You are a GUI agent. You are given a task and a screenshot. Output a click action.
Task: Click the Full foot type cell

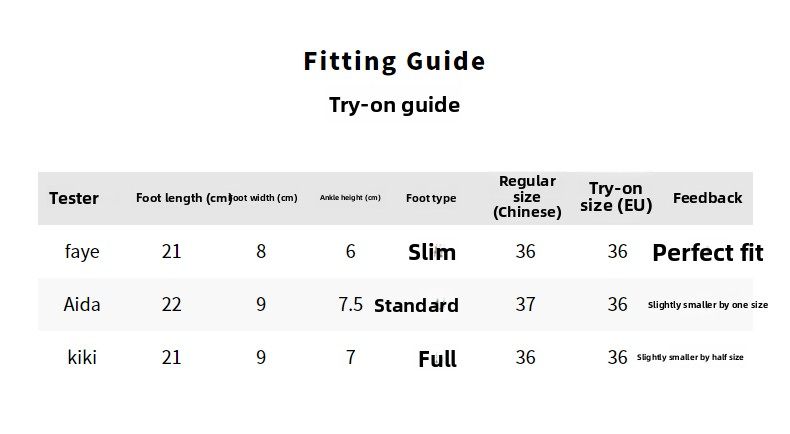(x=437, y=359)
